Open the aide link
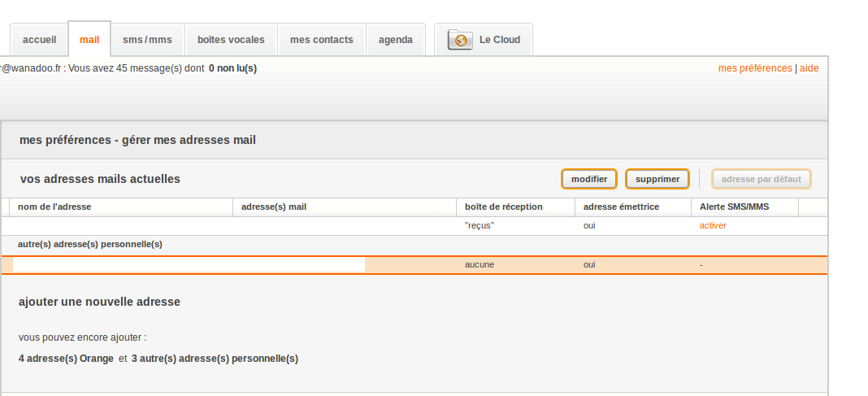 click(809, 68)
